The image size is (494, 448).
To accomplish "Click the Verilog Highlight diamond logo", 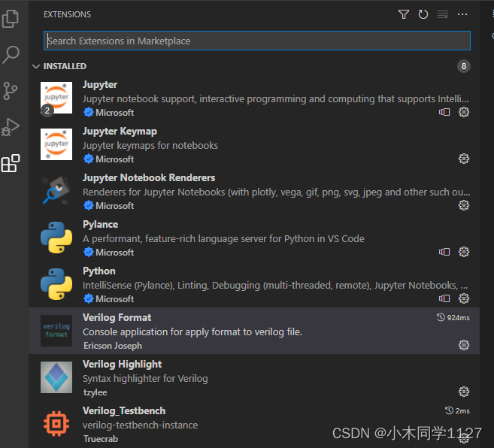I will coord(56,377).
